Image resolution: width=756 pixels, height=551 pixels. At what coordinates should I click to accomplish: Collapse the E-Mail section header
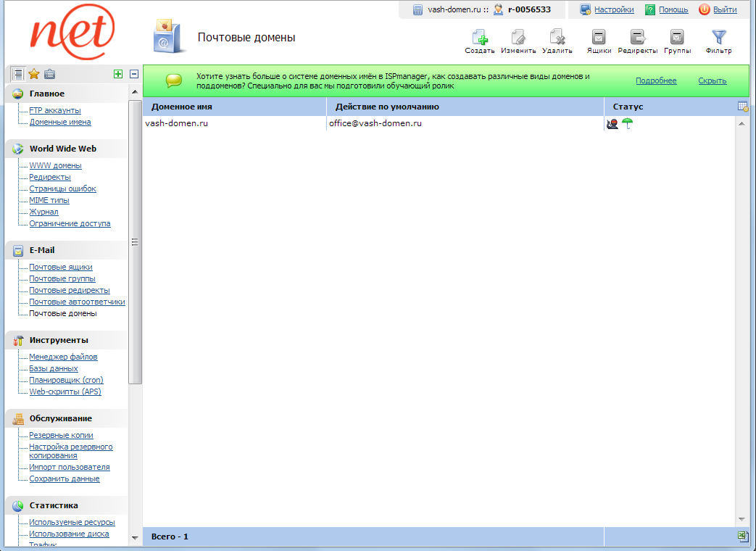42,250
